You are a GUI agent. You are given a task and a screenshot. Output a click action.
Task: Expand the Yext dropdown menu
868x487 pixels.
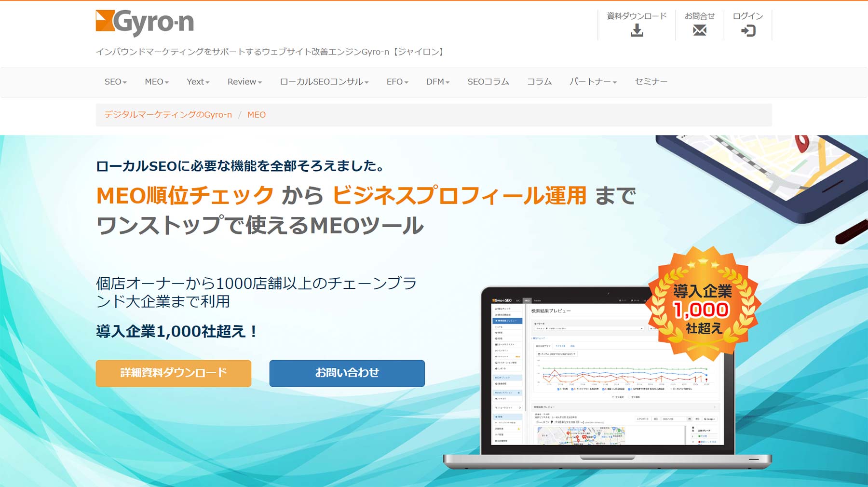tap(198, 82)
